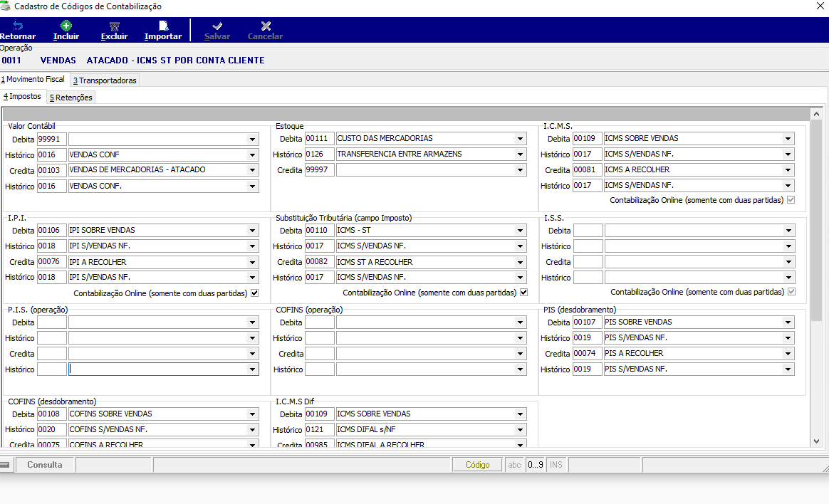Click the Incluir green plus icon

(66, 26)
